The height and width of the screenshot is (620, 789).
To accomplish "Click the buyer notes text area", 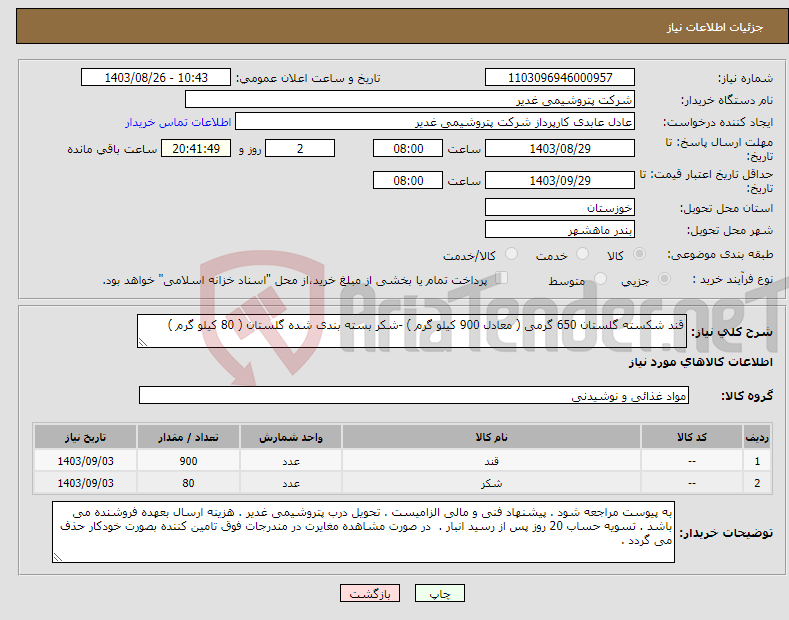I will click(363, 532).
